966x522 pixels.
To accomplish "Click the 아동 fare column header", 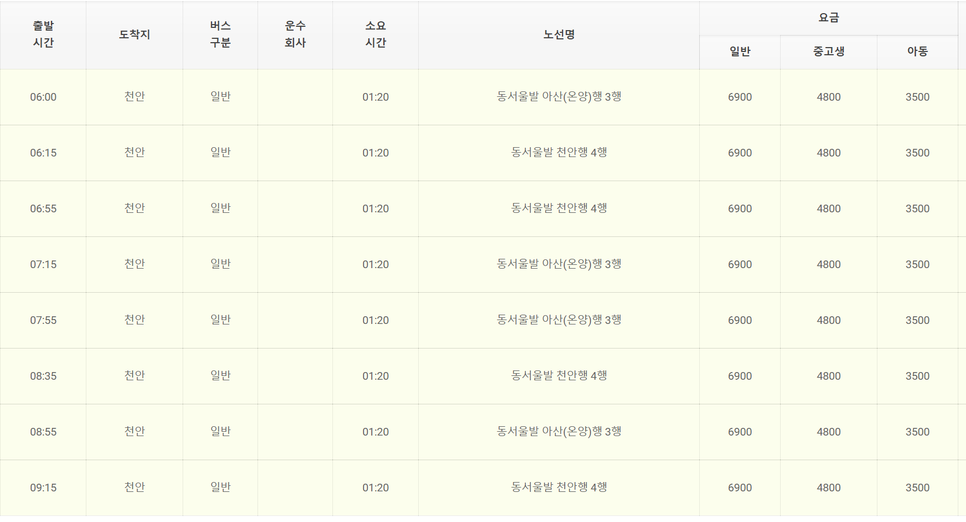I will click(x=917, y=52).
